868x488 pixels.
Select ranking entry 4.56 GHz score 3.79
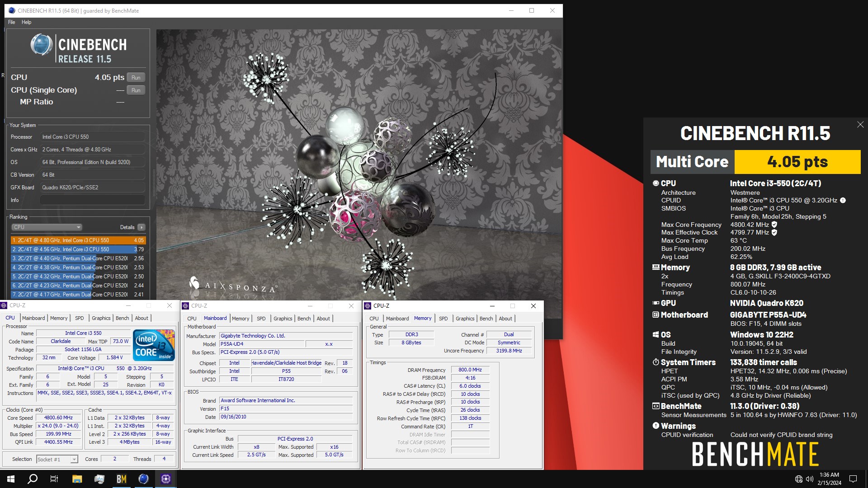tap(78, 249)
